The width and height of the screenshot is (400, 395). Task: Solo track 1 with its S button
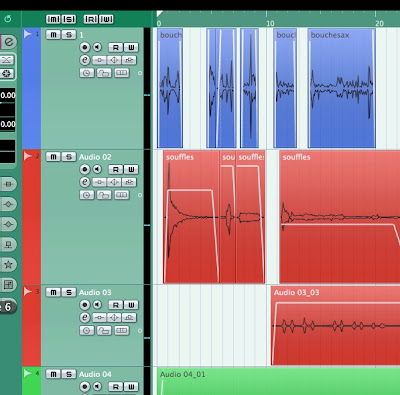click(x=68, y=35)
